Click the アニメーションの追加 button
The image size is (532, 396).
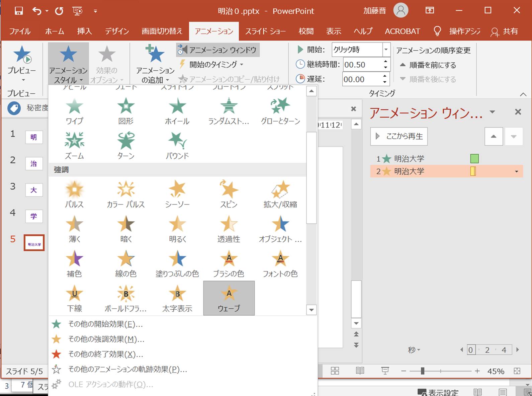155,64
